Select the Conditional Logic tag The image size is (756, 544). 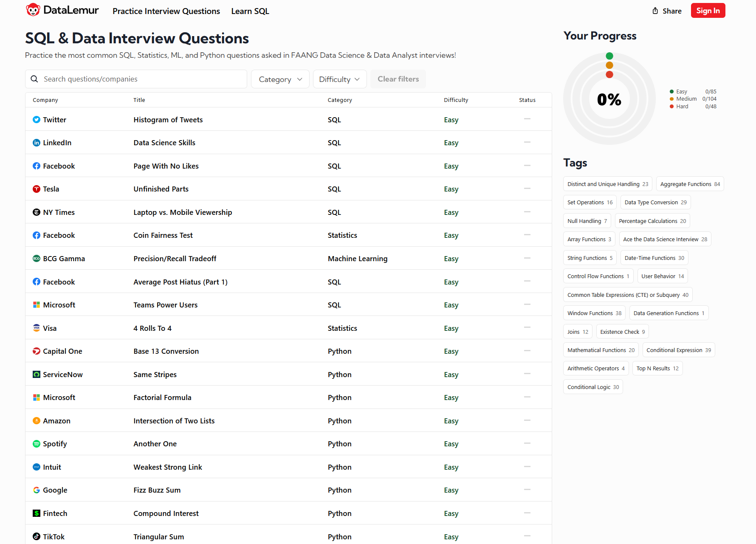pos(593,387)
